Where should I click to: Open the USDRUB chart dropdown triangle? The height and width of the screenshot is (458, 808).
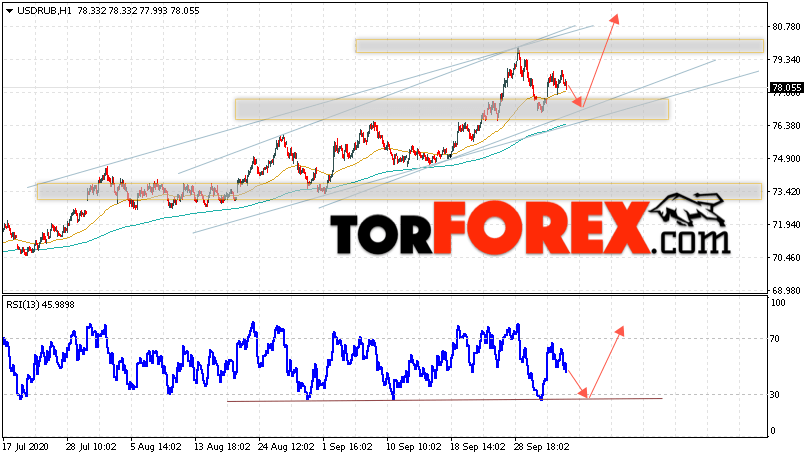coord(9,11)
